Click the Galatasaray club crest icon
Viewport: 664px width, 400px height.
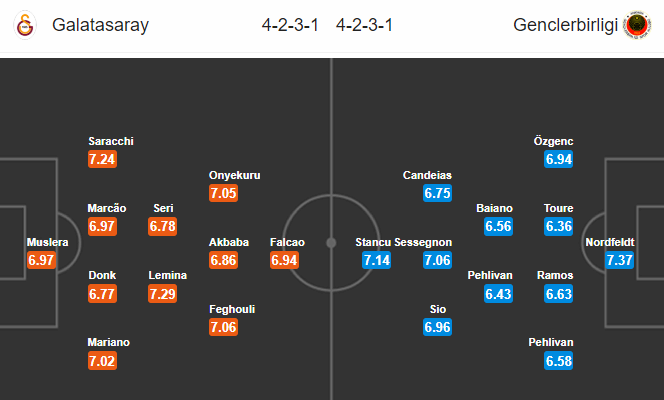point(25,25)
